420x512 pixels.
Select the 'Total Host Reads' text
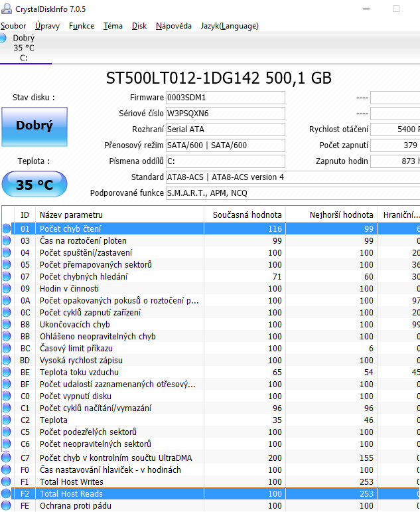71,493
